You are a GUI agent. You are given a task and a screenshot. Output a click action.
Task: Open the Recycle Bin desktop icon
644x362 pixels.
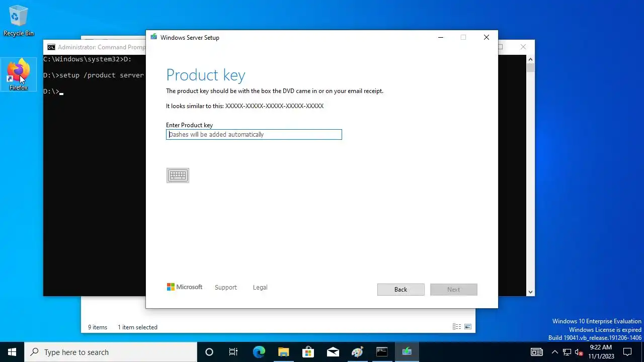click(x=19, y=21)
